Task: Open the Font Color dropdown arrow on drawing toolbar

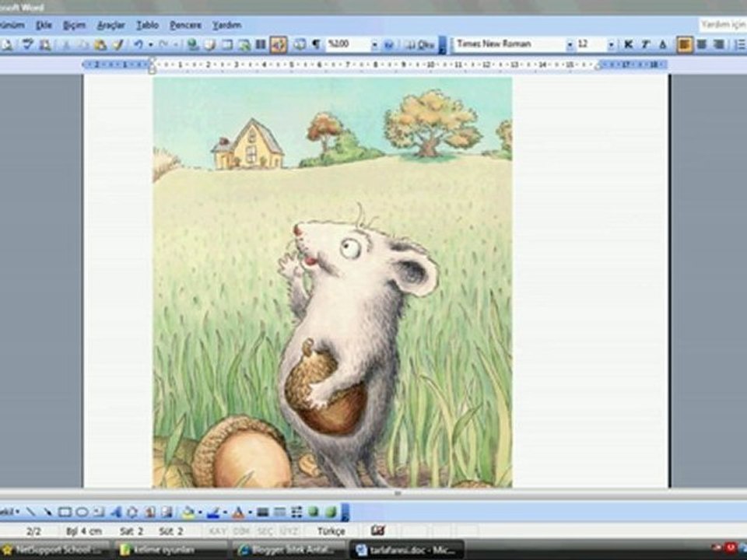Action: [x=250, y=513]
